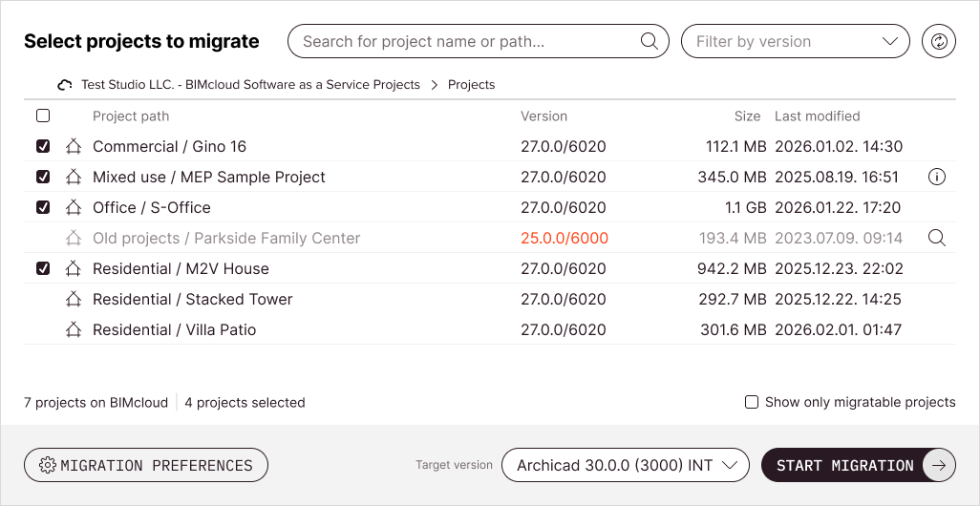Click the Commercial / Gino 16 project name
Viewport: 980px width, 506px height.
[x=169, y=146]
